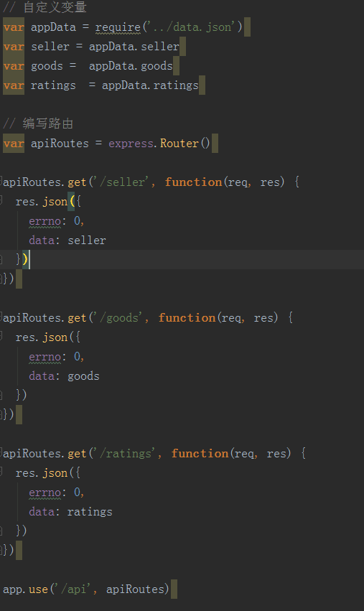Image resolution: width=364 pixels, height=611 pixels.
Task: Click 'errno' above 'data: goods'
Action: [x=45, y=357]
